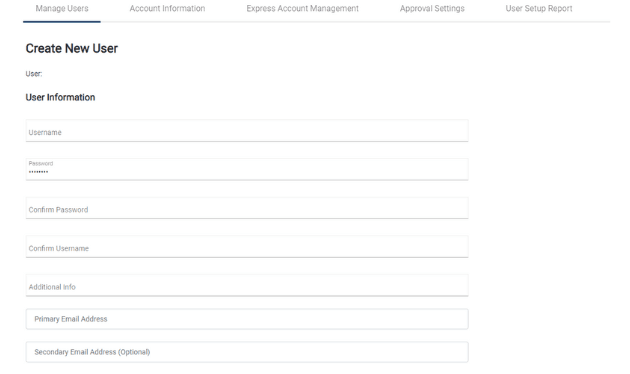630x374 pixels.
Task: Select the Confirm Password field
Action: (x=247, y=208)
